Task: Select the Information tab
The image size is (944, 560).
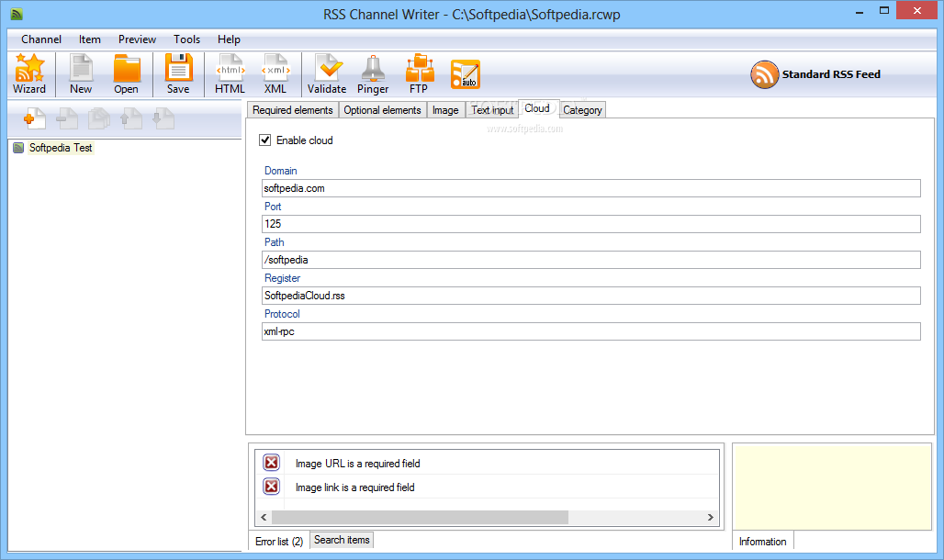Action: [763, 542]
